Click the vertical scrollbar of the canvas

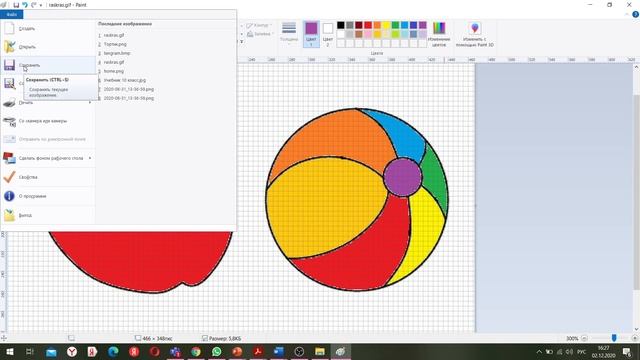pos(636,192)
